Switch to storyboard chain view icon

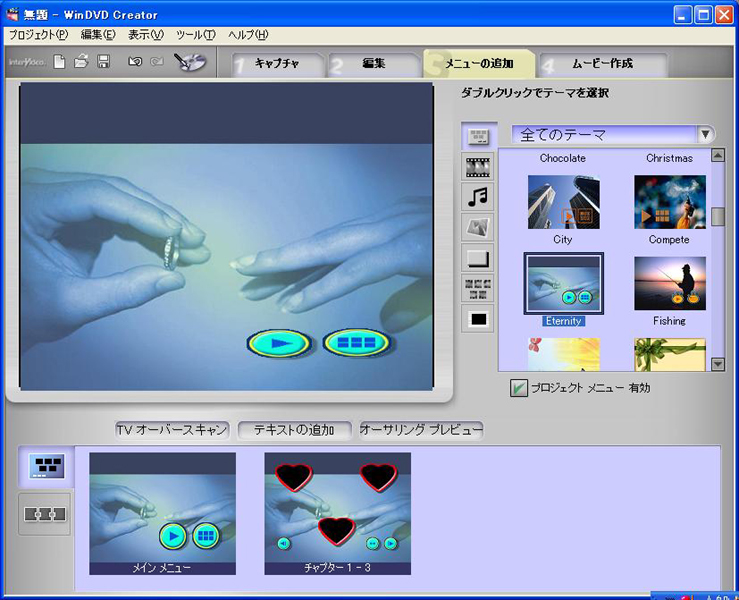(45, 514)
